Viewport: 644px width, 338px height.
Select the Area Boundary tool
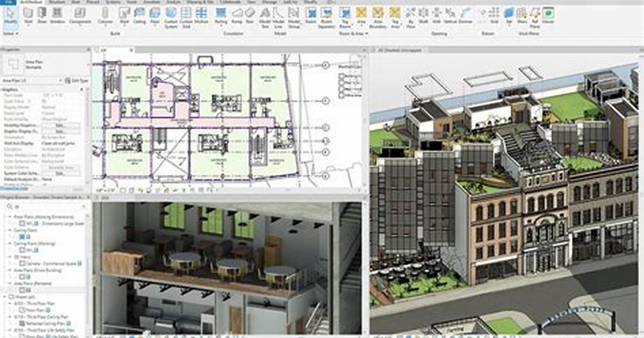click(378, 18)
